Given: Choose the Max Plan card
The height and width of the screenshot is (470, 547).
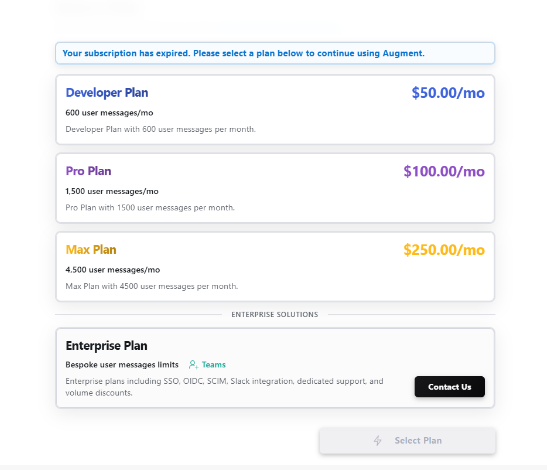Looking at the screenshot, I should [x=275, y=267].
